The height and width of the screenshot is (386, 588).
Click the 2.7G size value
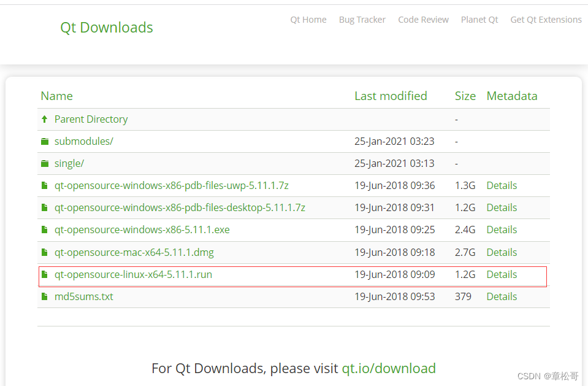465,252
